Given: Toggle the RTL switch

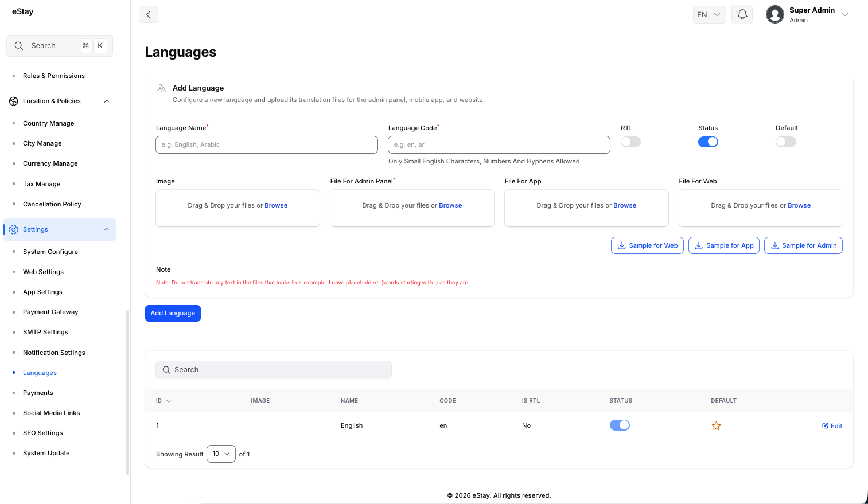Looking at the screenshot, I should pos(630,142).
